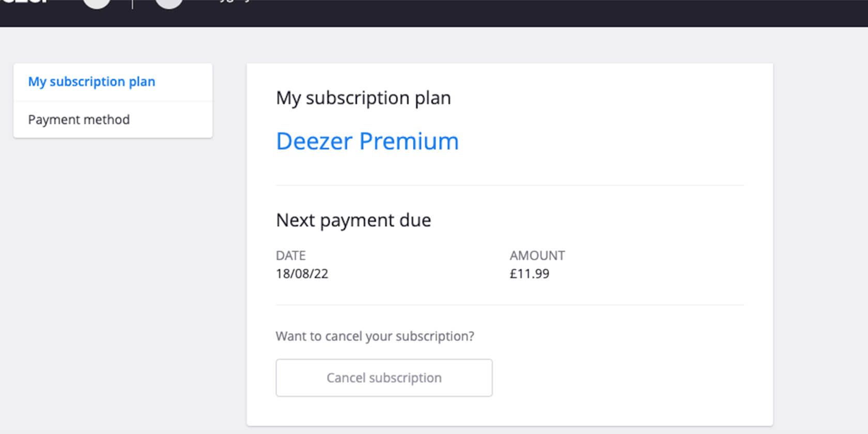Switch to the Payment method section
Screen dimensions: 868x434
[x=79, y=119]
